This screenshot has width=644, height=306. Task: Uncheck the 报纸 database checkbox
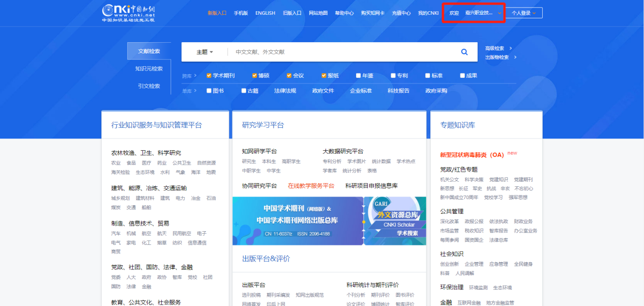[x=323, y=75]
